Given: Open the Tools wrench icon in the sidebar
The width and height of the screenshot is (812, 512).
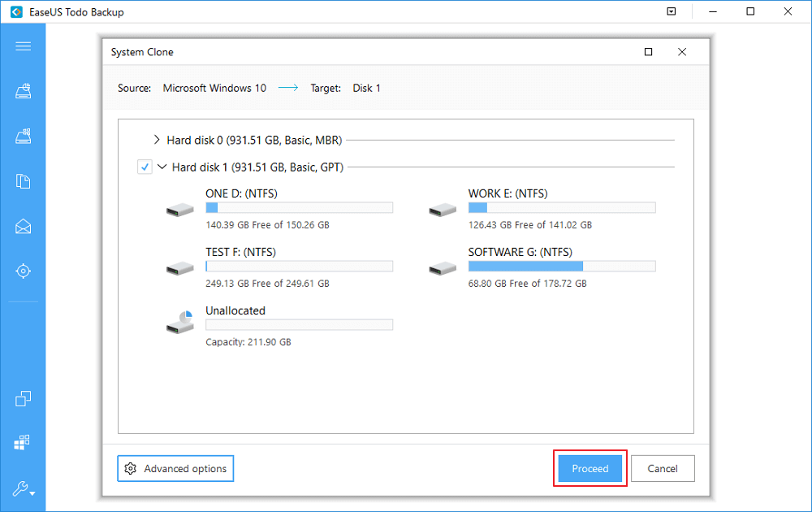Looking at the screenshot, I should (x=24, y=488).
